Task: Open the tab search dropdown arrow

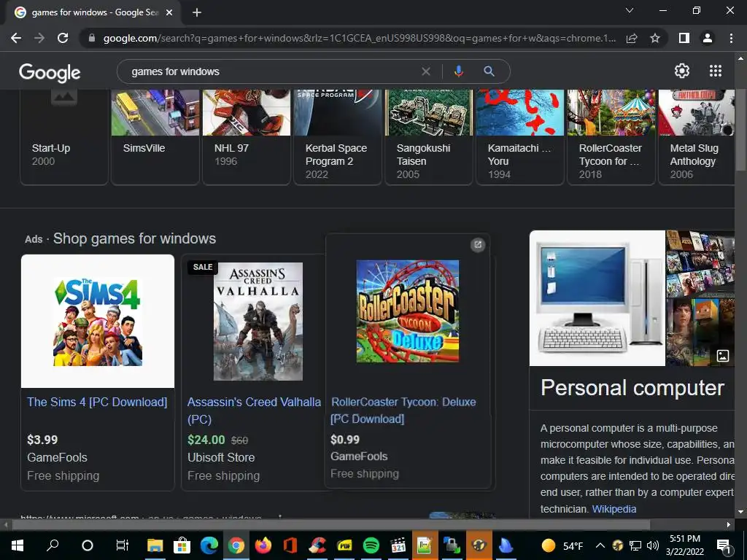Action: (x=630, y=10)
